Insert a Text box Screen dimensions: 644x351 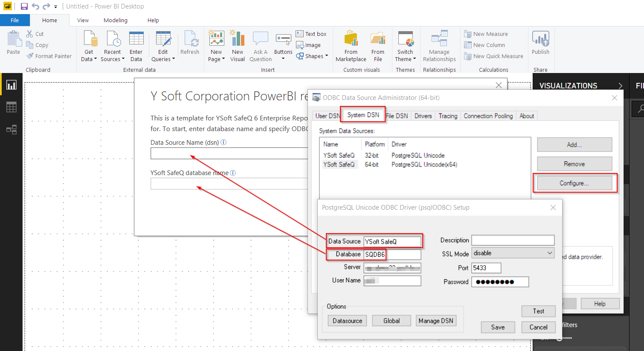(311, 34)
